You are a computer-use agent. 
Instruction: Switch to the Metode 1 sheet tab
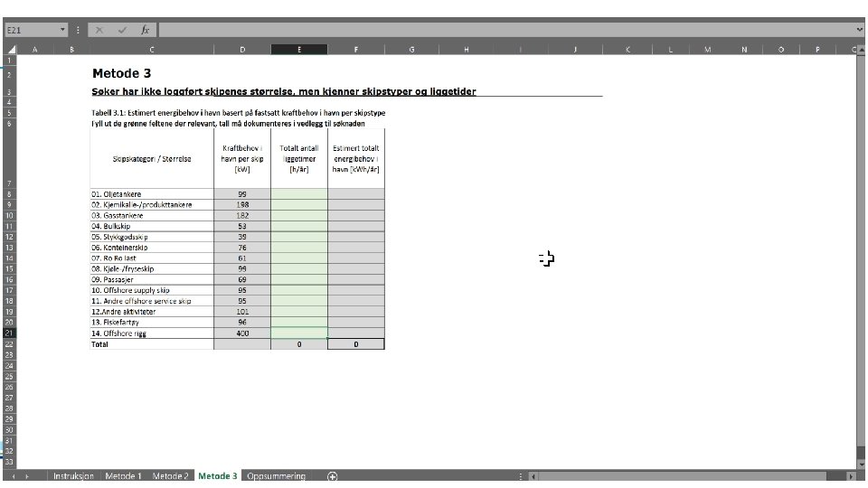click(x=124, y=476)
